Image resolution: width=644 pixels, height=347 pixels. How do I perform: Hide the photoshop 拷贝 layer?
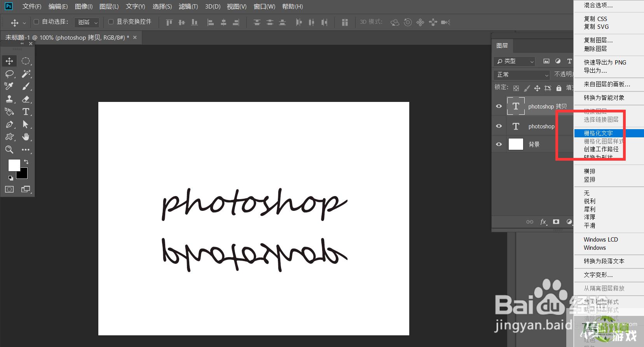tap(499, 106)
